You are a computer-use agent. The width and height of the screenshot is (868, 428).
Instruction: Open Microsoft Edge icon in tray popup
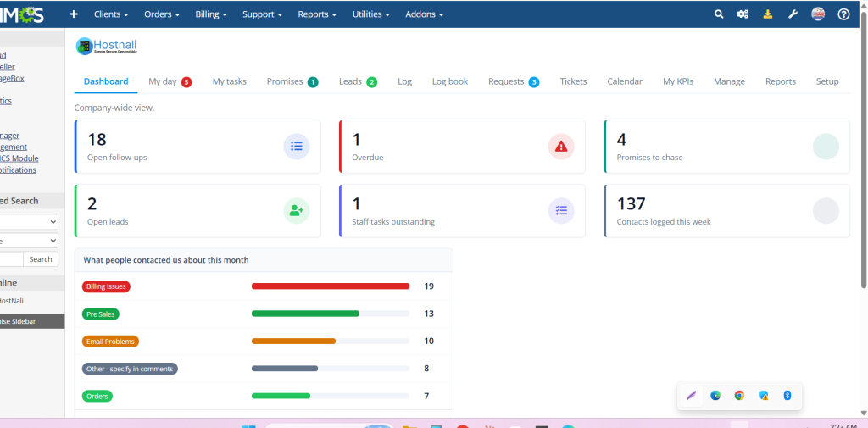pyautogui.click(x=715, y=395)
